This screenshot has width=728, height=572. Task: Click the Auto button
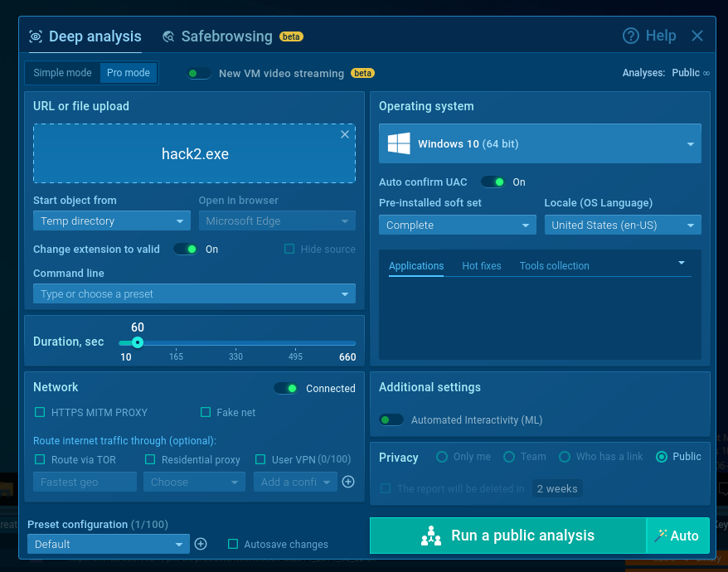678,536
